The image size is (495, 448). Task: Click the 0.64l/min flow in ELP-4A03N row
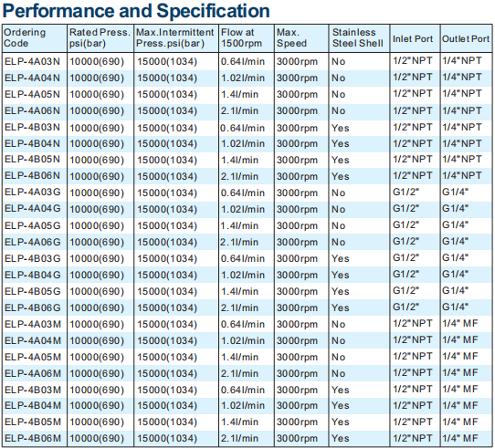[242, 61]
